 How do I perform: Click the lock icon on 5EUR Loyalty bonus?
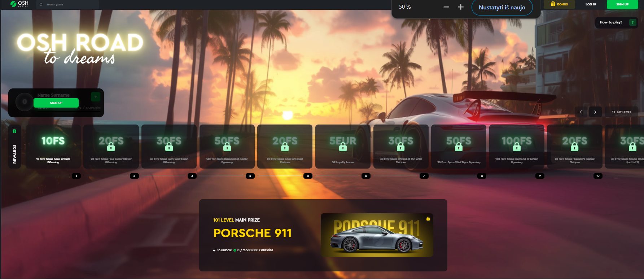343,147
